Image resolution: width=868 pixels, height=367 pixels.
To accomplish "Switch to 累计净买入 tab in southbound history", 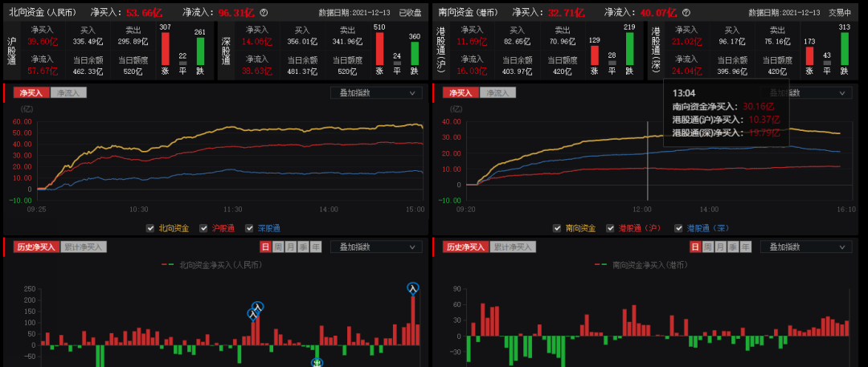I will coord(513,247).
